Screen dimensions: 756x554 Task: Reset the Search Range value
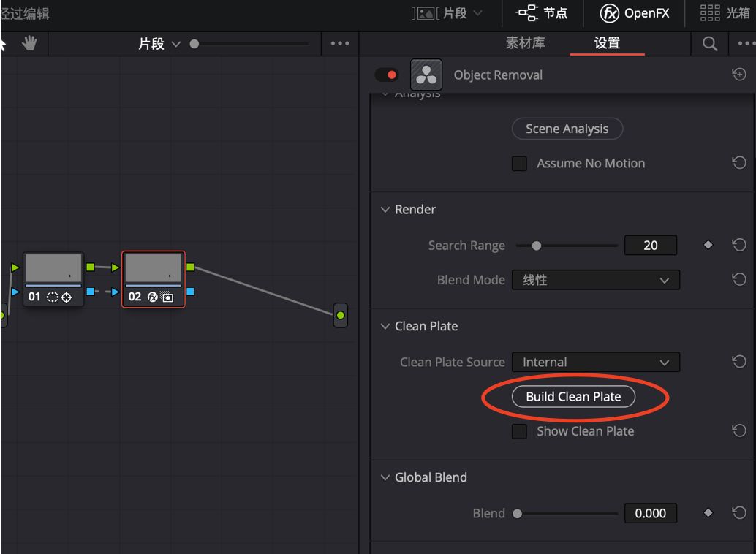738,245
